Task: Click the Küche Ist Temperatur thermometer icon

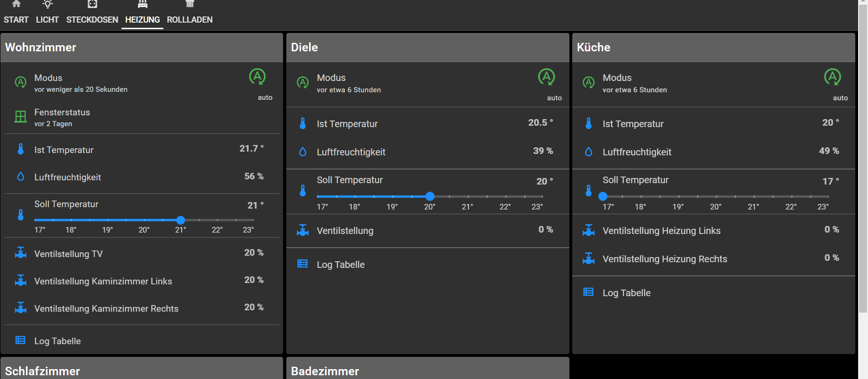Action: (589, 123)
